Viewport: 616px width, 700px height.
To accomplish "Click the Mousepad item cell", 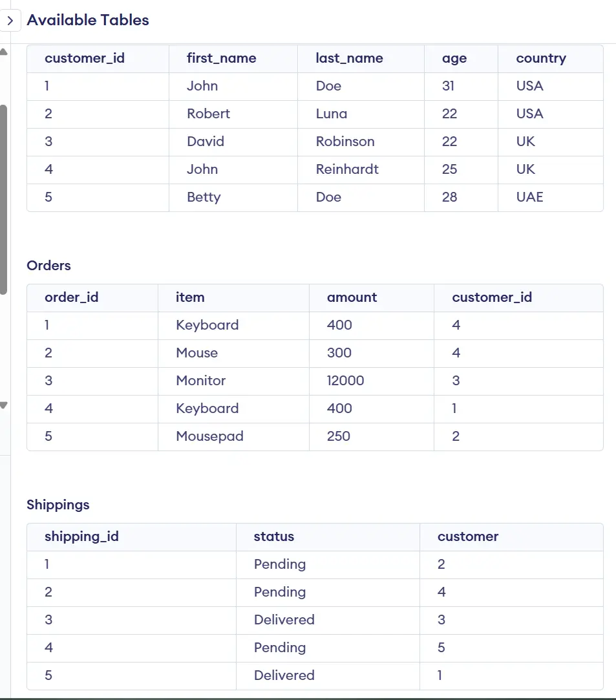I will (209, 436).
